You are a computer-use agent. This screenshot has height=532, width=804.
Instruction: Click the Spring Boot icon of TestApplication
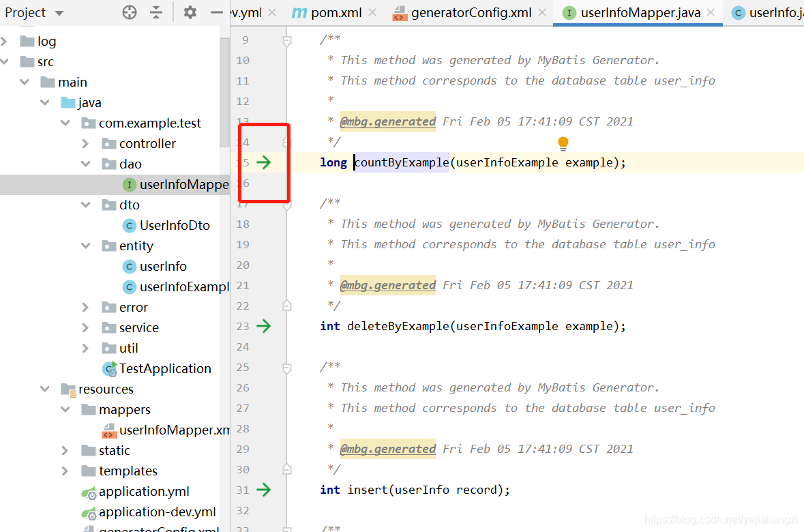(109, 368)
